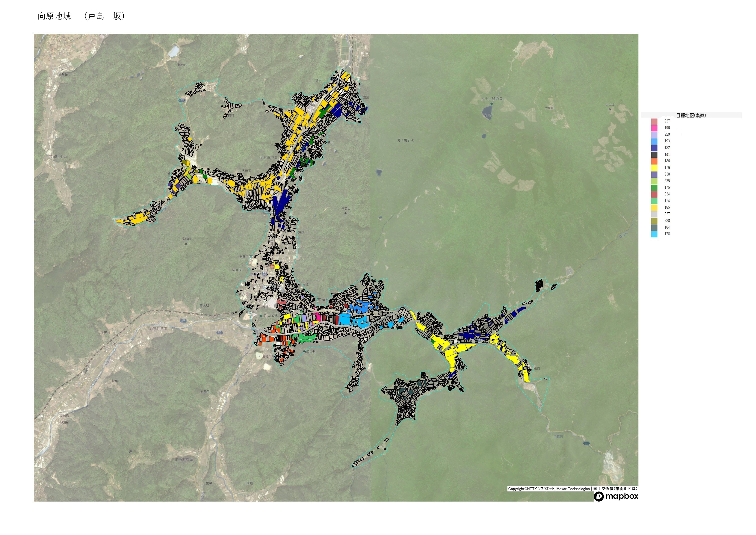The height and width of the screenshot is (535, 756).
Task: Click the cyan 178 legend swatch
Action: [x=654, y=234]
